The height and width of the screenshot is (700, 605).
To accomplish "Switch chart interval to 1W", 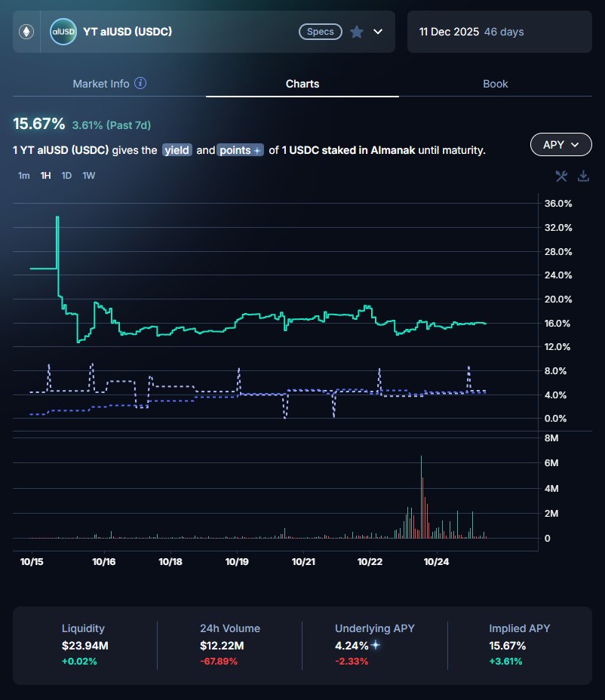I will pyautogui.click(x=88, y=176).
